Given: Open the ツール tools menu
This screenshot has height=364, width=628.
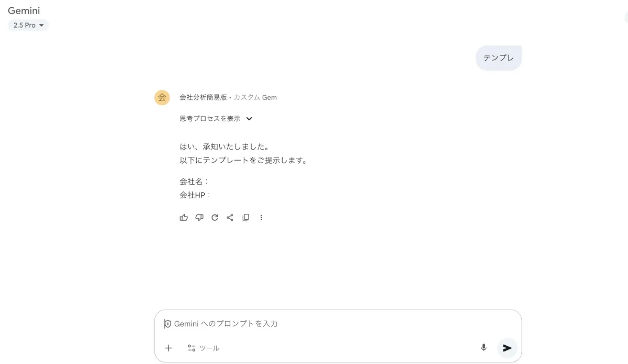Looking at the screenshot, I should 203,348.
